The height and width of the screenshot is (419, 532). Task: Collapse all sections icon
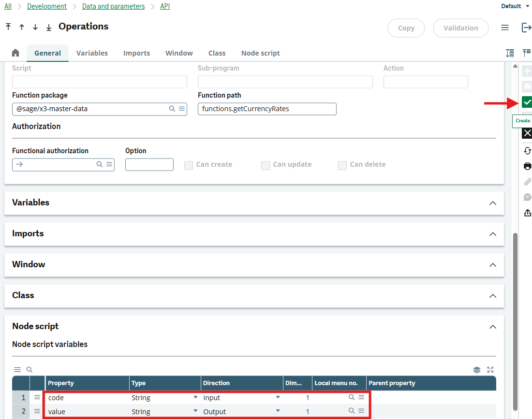click(527, 53)
